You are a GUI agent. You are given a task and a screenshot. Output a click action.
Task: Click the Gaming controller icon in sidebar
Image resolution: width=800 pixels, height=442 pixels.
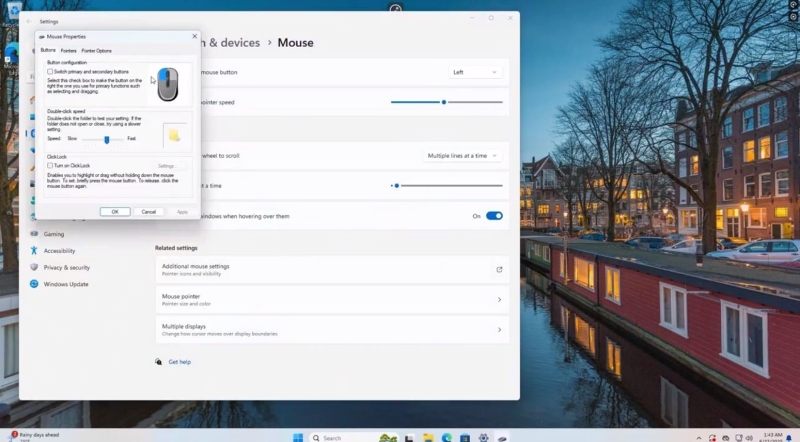(34, 234)
